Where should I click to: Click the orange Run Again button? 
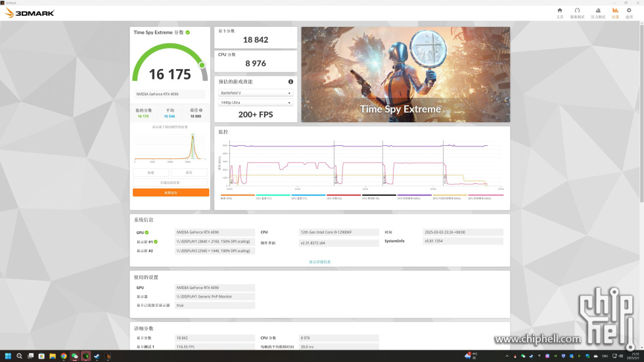tap(171, 192)
